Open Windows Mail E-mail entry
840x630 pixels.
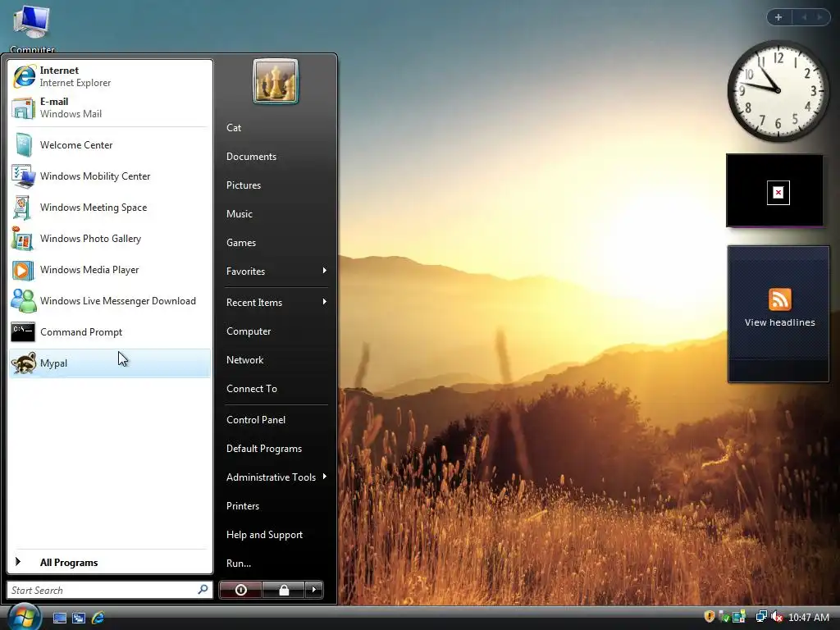coord(110,107)
